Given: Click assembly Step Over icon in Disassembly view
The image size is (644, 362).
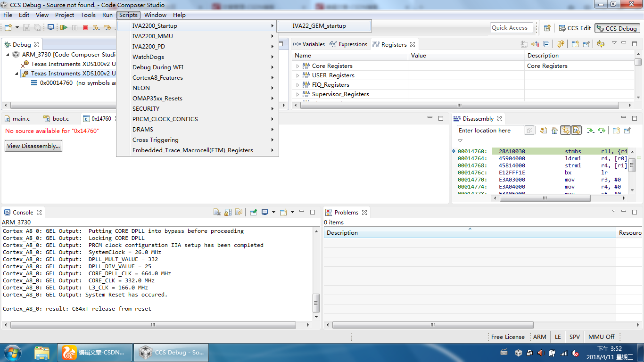Looking at the screenshot, I should [602, 130].
